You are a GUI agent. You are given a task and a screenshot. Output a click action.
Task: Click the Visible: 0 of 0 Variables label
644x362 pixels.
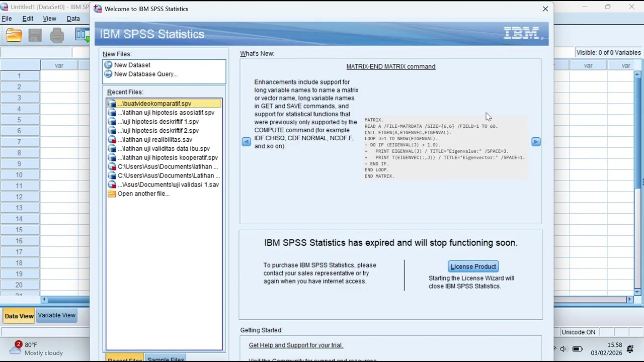click(608, 52)
